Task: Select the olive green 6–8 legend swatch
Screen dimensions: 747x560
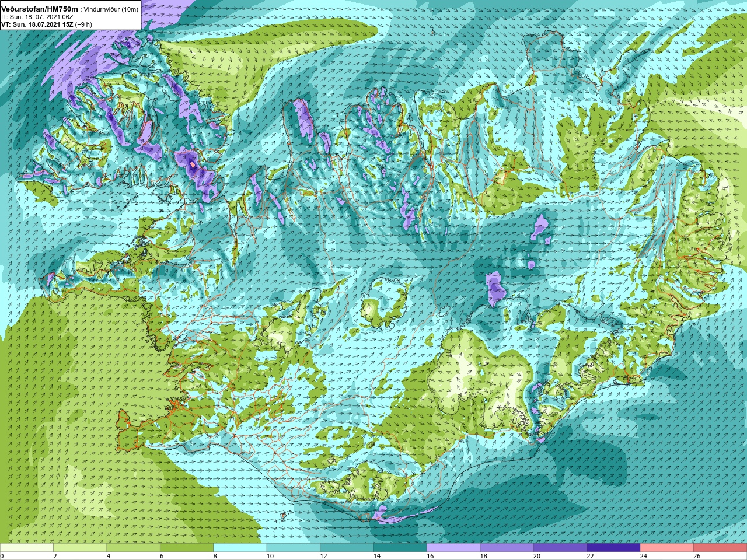Action: click(187, 548)
